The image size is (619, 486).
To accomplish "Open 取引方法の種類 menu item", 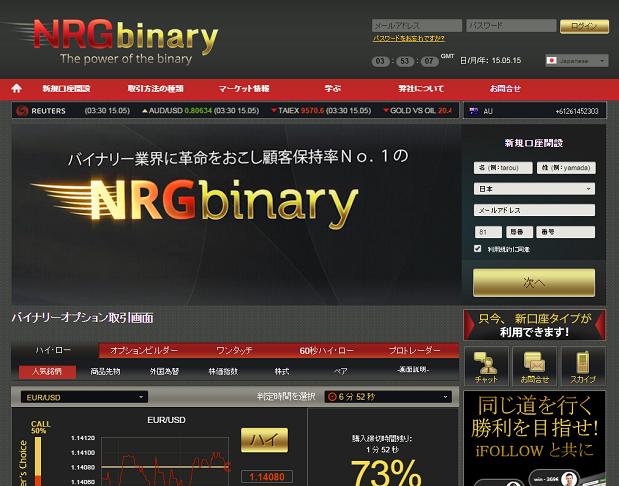I will [x=155, y=89].
